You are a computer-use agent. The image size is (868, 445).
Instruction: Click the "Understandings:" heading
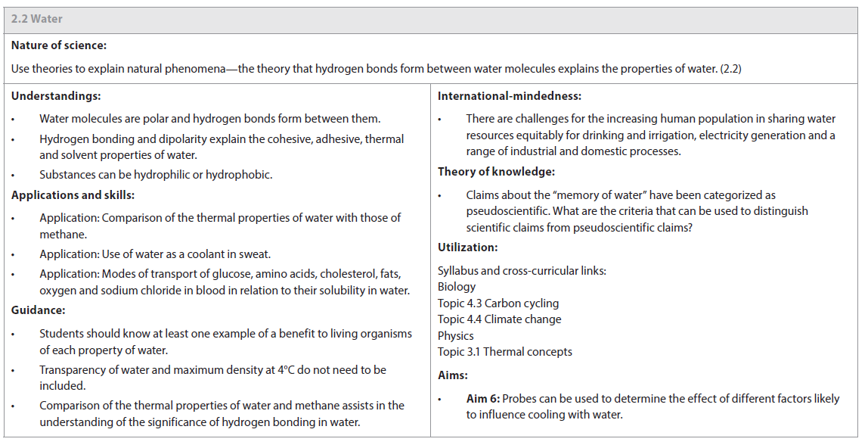point(56,95)
